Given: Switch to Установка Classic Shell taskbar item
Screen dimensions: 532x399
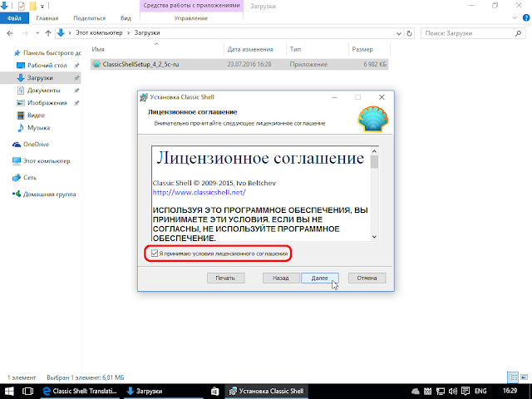Looking at the screenshot, I should point(267,392).
